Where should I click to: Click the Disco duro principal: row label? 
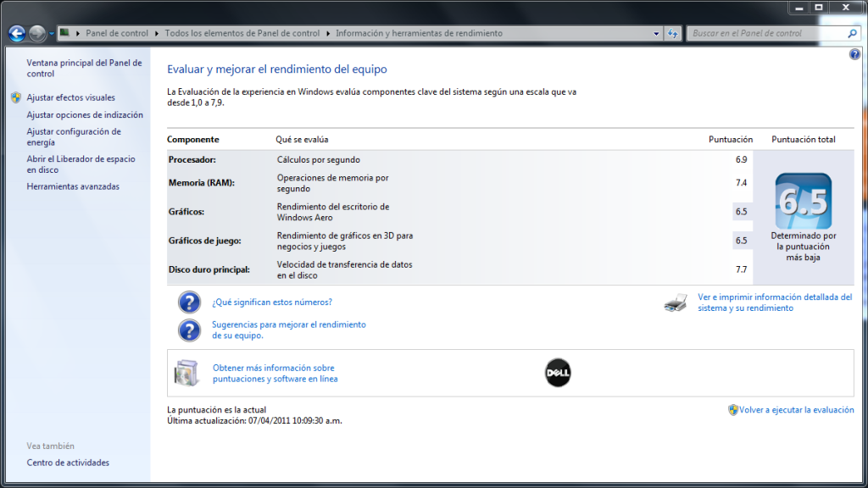tap(209, 269)
